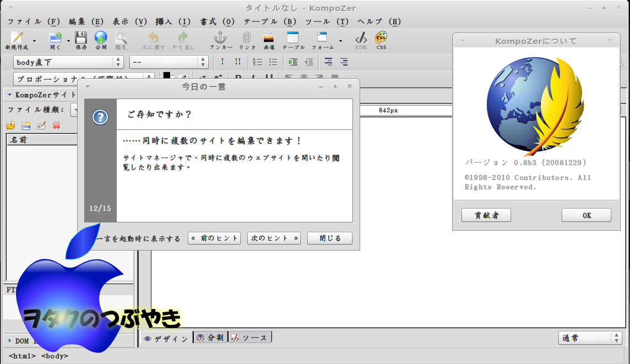Viewport: 630px width, 364px height.
Task: Open the ツール (T) menu
Action: (327, 21)
